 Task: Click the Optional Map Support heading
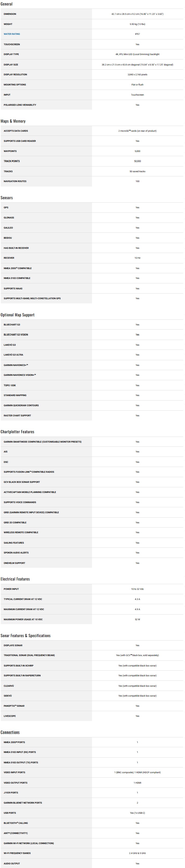tap(17, 315)
